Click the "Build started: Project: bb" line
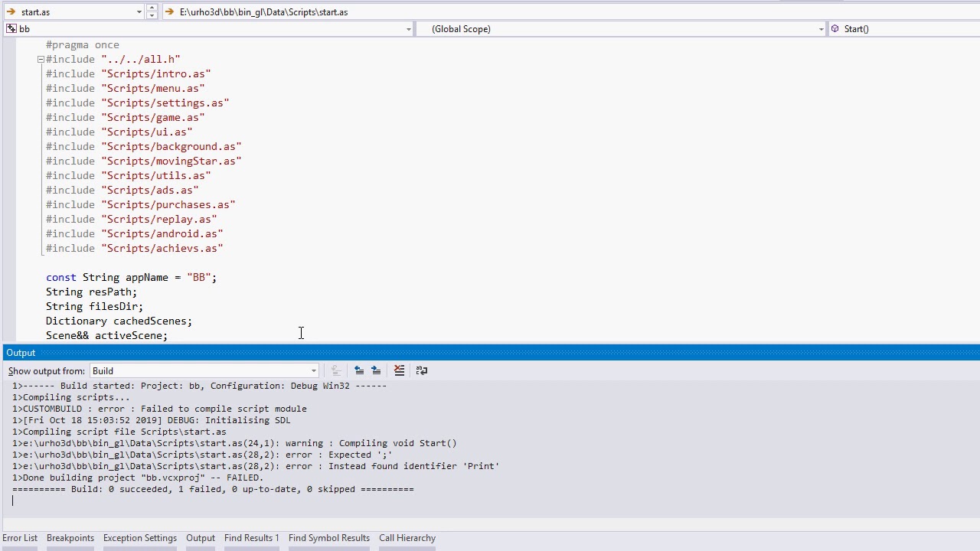Image resolution: width=980 pixels, height=551 pixels. pos(199,386)
